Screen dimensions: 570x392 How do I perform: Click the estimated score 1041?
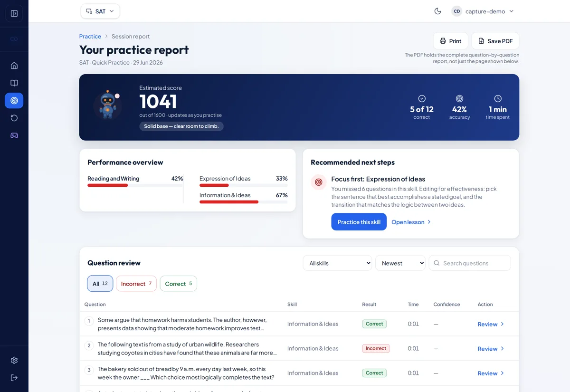(158, 101)
